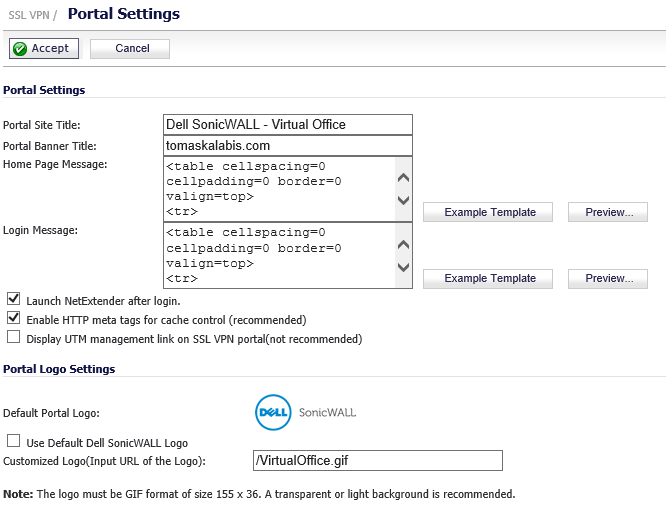This screenshot has width=666, height=531.
Task: Preview the Login Message
Action: click(608, 279)
